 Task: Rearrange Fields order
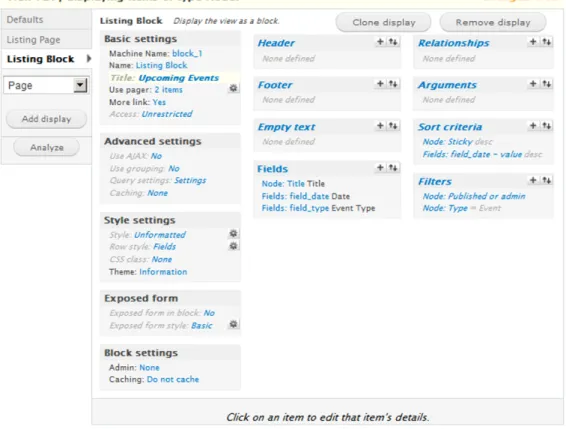393,168
